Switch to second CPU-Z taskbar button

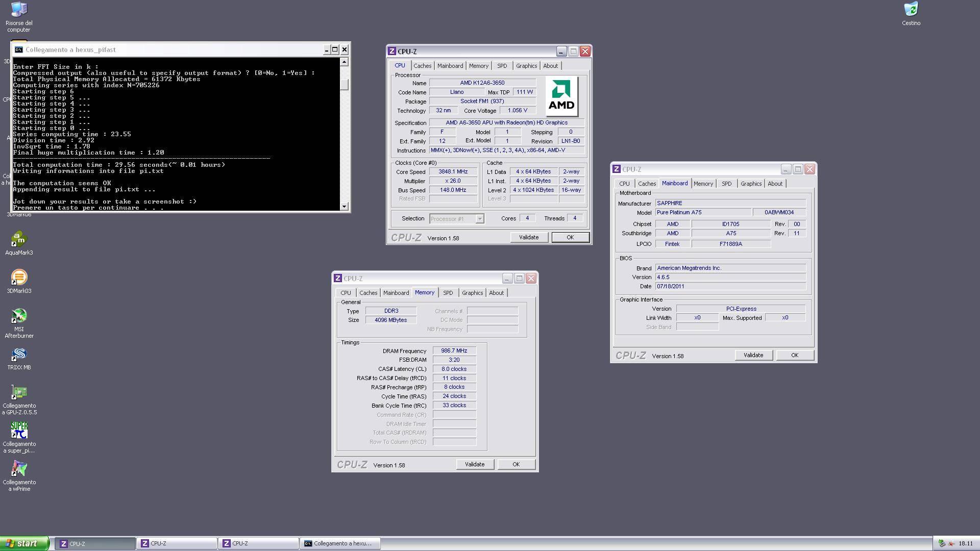click(177, 543)
